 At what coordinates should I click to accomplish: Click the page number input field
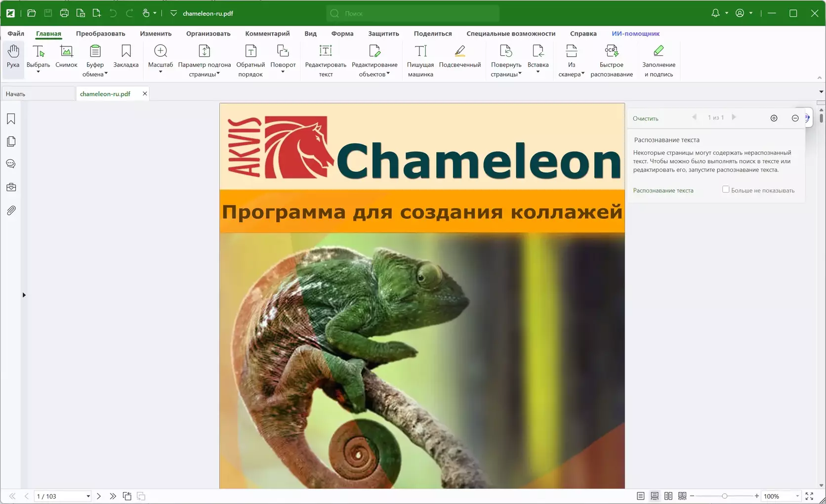point(60,496)
